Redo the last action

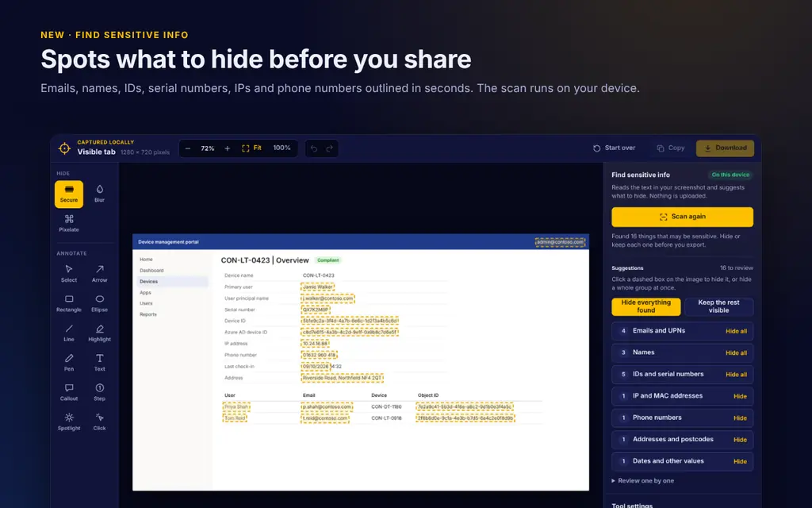(x=329, y=148)
